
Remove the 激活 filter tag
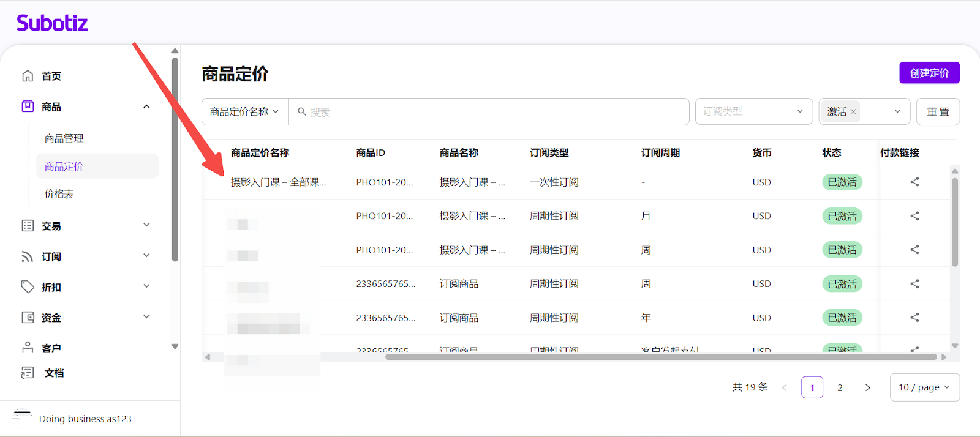(x=853, y=112)
